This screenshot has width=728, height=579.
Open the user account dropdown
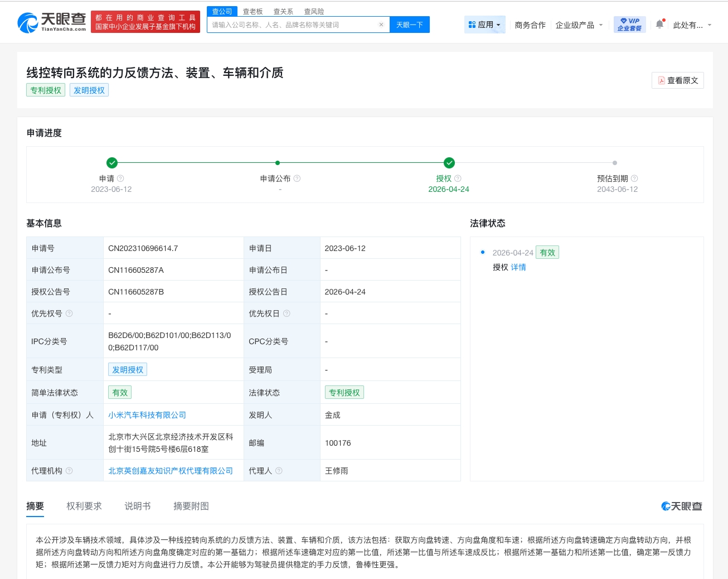[x=692, y=25]
